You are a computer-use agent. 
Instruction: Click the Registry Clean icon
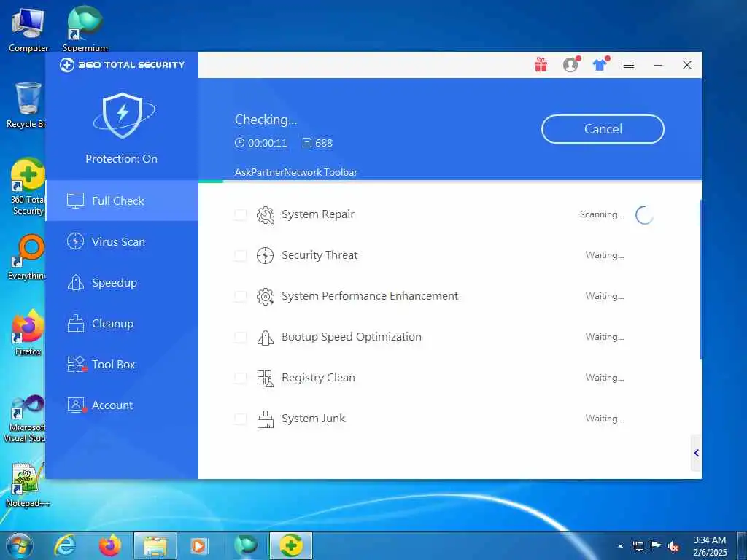266,378
